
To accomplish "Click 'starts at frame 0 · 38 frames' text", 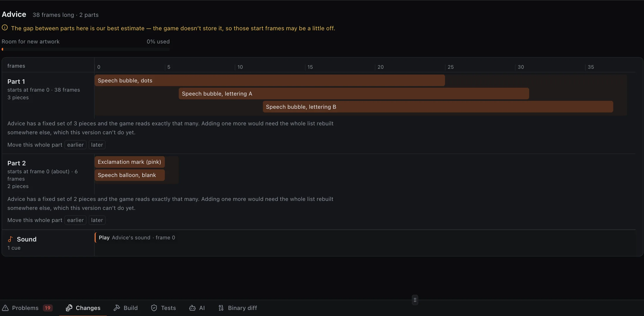I will 44,90.
